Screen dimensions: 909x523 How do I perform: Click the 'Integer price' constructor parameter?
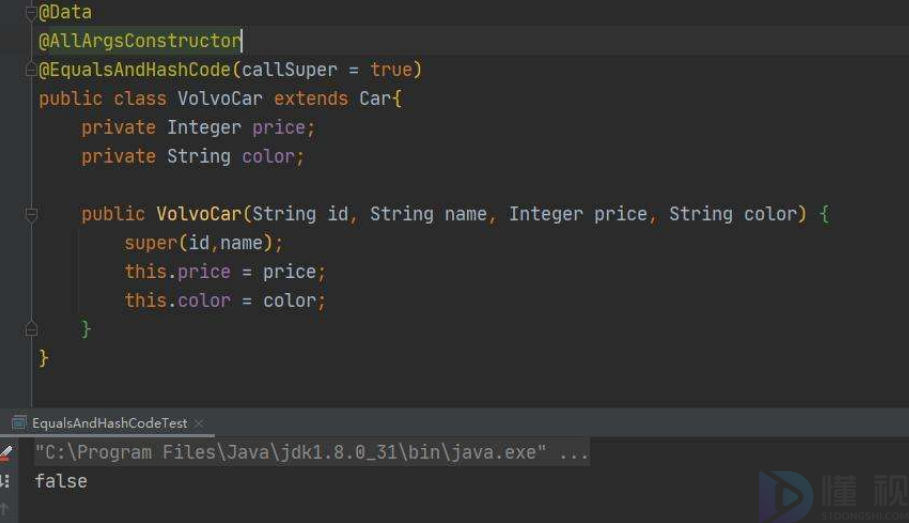coord(578,214)
